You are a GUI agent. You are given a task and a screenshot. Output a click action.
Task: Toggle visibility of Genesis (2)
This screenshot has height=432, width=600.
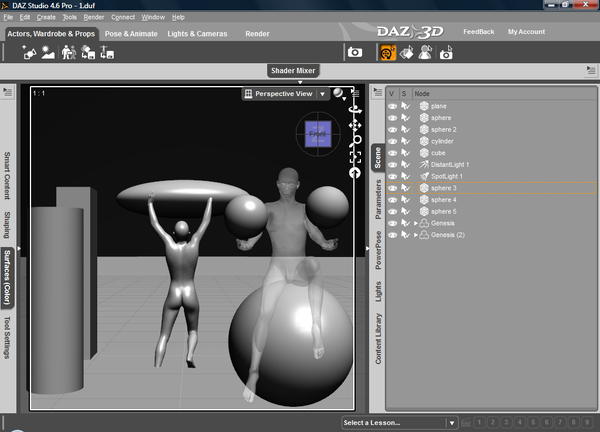[392, 235]
